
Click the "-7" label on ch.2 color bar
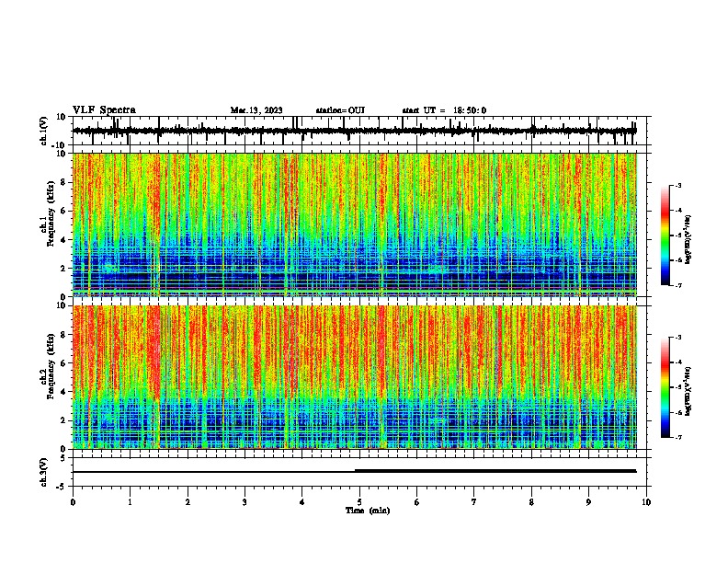(677, 437)
